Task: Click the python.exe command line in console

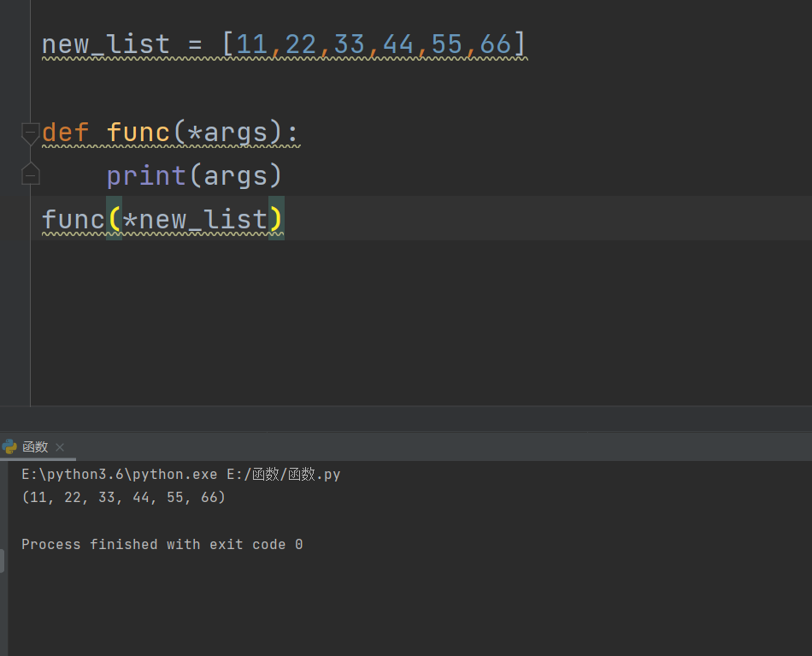Action: (x=181, y=474)
